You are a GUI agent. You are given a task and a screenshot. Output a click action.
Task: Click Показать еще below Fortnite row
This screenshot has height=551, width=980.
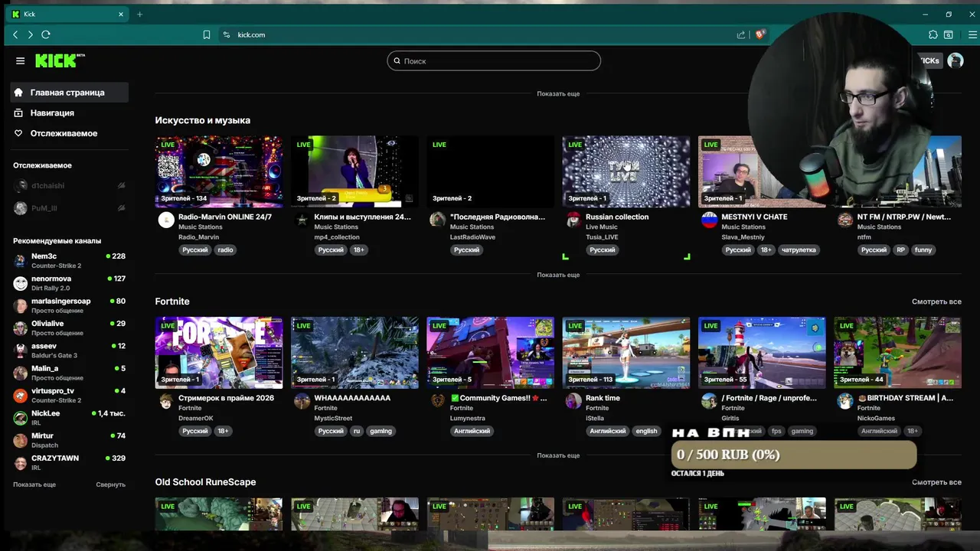(x=558, y=455)
